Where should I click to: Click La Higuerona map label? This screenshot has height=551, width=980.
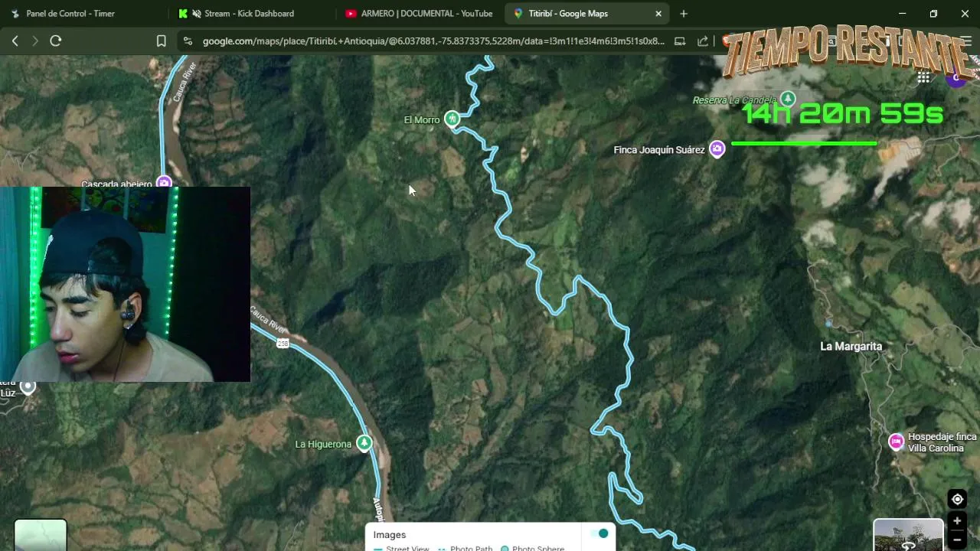point(323,445)
